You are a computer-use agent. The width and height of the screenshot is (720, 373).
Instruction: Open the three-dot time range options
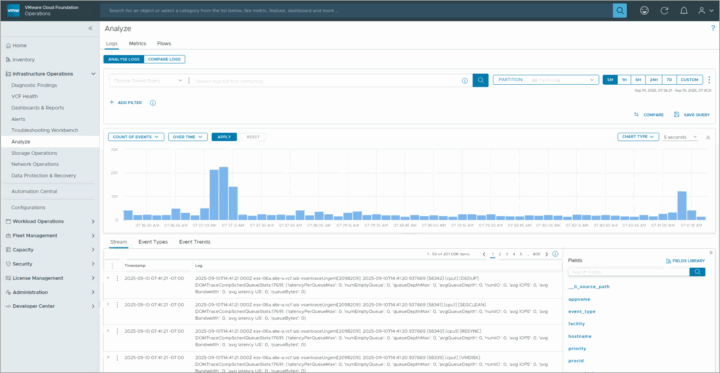click(709, 80)
